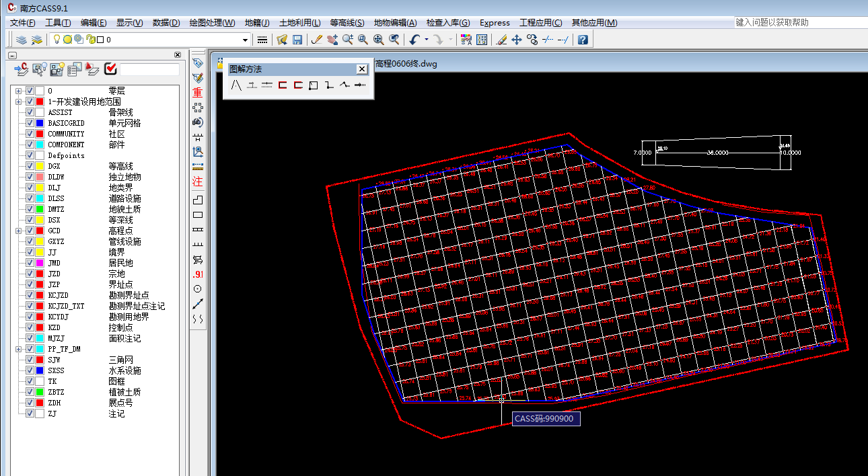Click the calculator grid icon in top toolbar

[482, 40]
